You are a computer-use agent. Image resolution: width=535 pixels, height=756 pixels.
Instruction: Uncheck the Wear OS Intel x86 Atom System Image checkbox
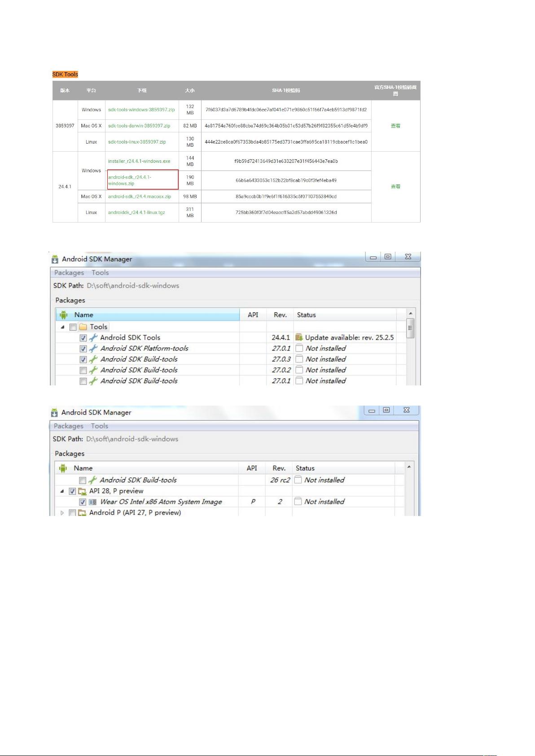(x=82, y=502)
